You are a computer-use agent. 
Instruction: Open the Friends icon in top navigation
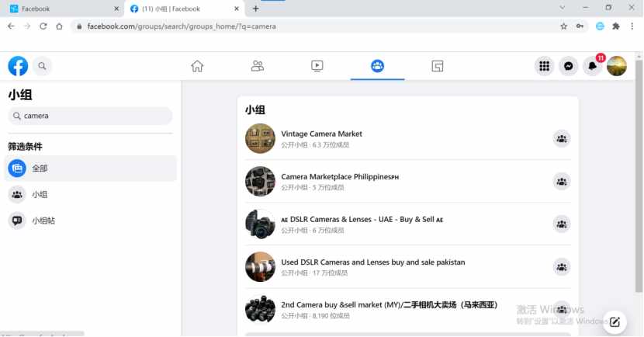(x=258, y=66)
